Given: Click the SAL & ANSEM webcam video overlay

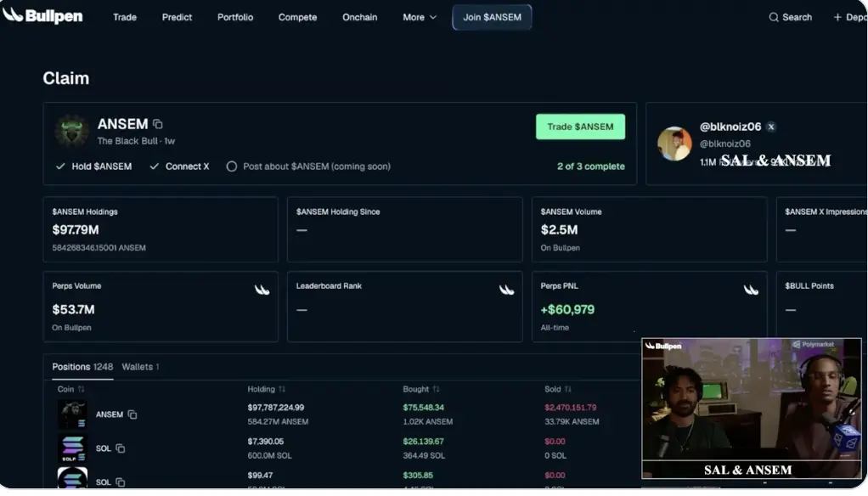Looking at the screenshot, I should pos(751,408).
